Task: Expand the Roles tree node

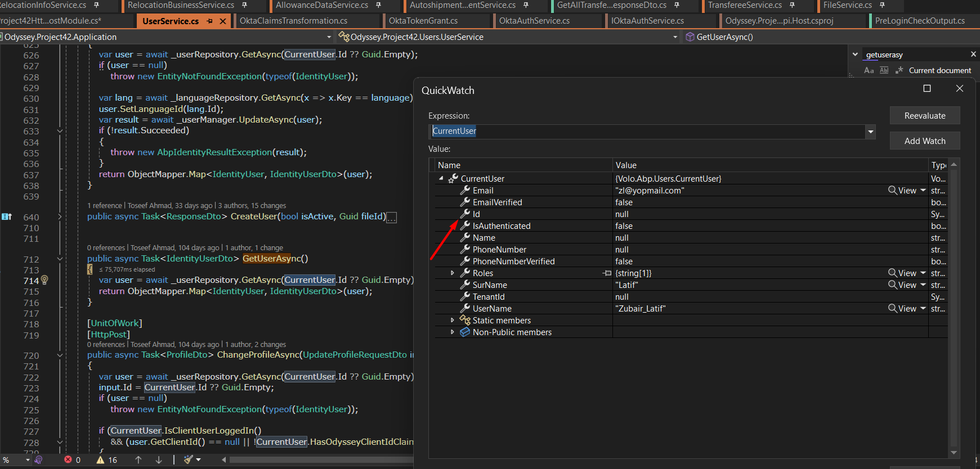Action: 452,273
